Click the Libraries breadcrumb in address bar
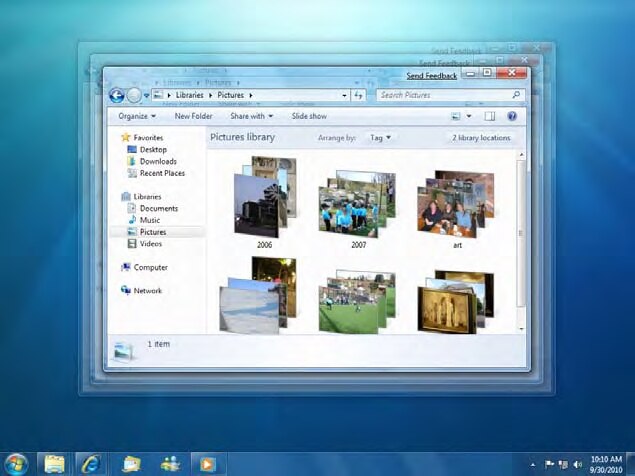The image size is (635, 476). click(190, 95)
